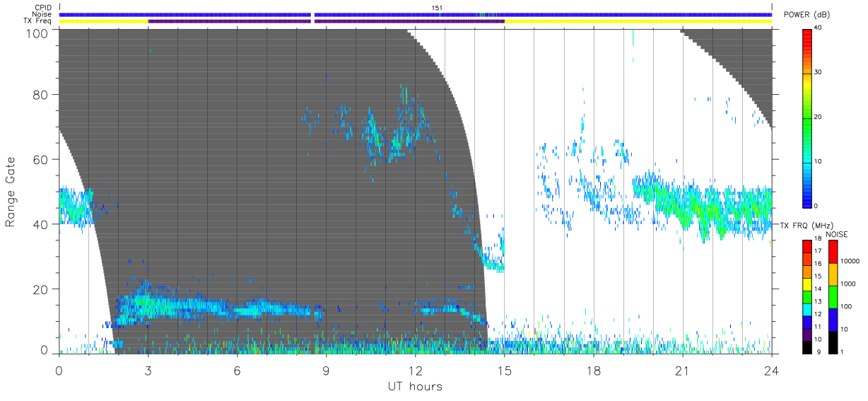Click the x-axis tick label "15"
868x401 pixels.
pos(504,371)
